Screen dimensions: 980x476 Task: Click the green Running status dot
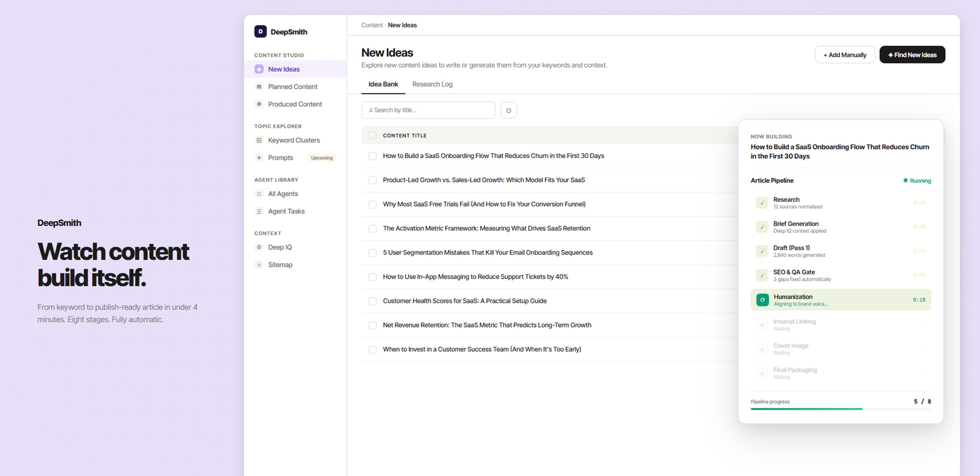point(905,181)
